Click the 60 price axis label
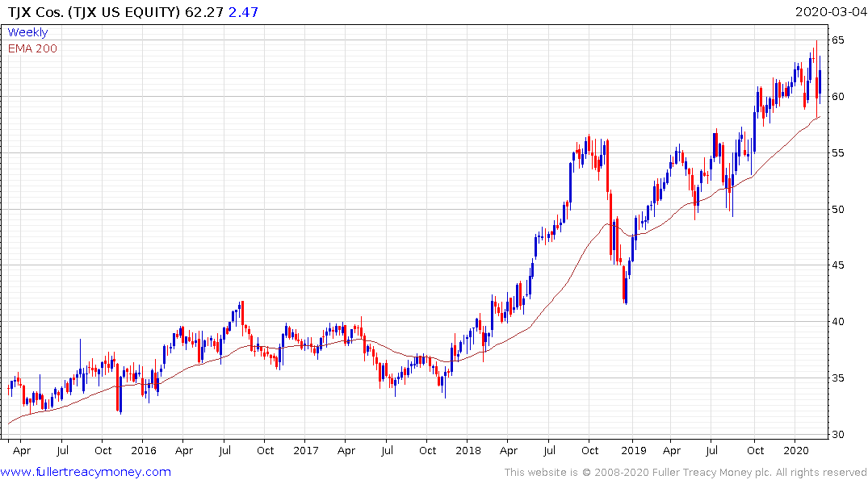The image size is (868, 484). pos(837,97)
